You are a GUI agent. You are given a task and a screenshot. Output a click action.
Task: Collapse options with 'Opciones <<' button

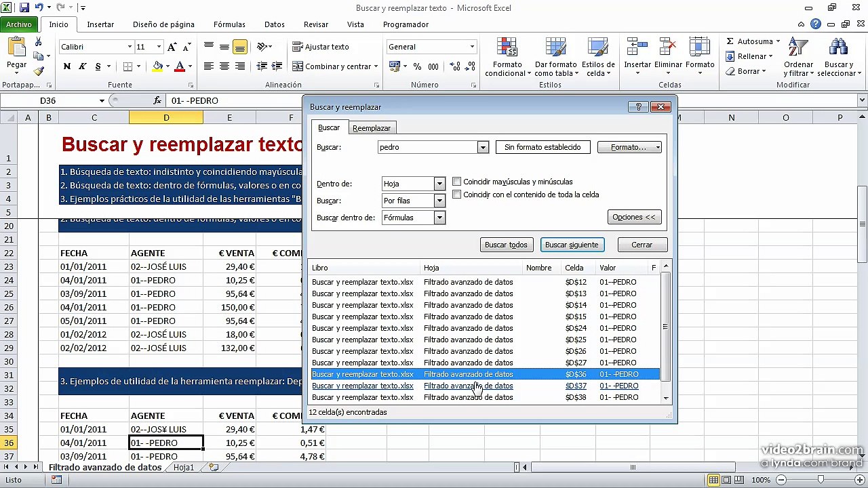[634, 217]
